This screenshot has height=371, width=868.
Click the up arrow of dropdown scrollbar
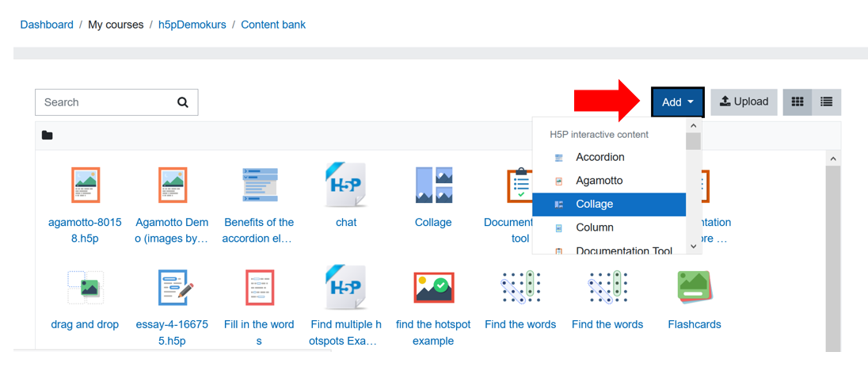693,125
